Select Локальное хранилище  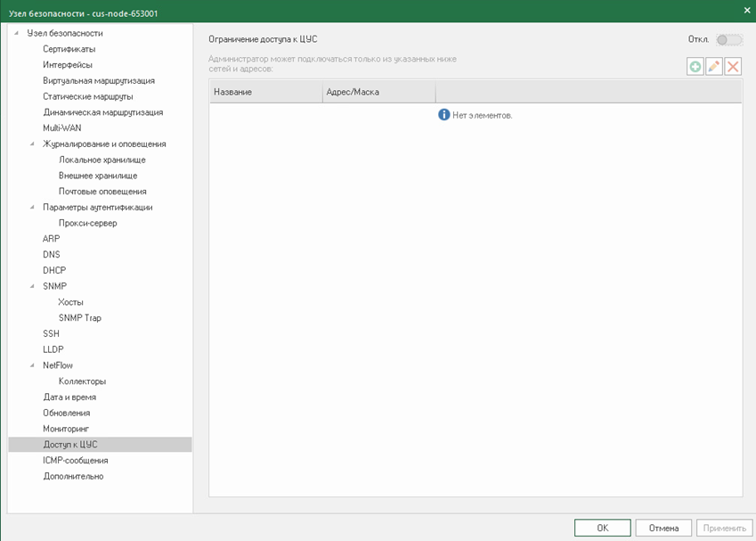(102, 160)
